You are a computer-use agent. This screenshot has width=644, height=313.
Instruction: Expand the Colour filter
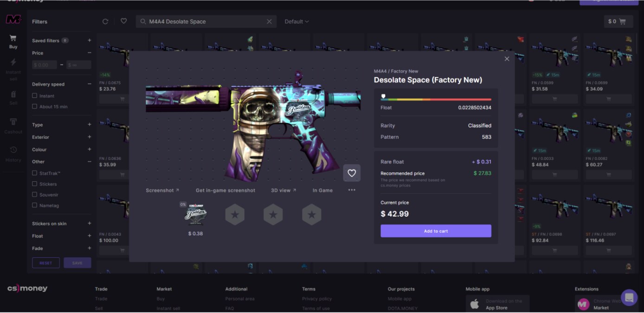[89, 149]
